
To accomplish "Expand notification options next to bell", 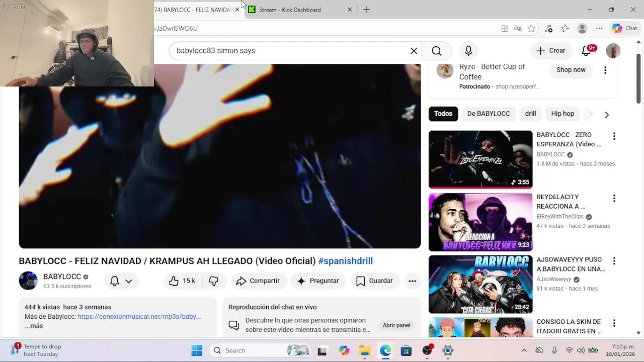I will click(129, 281).
